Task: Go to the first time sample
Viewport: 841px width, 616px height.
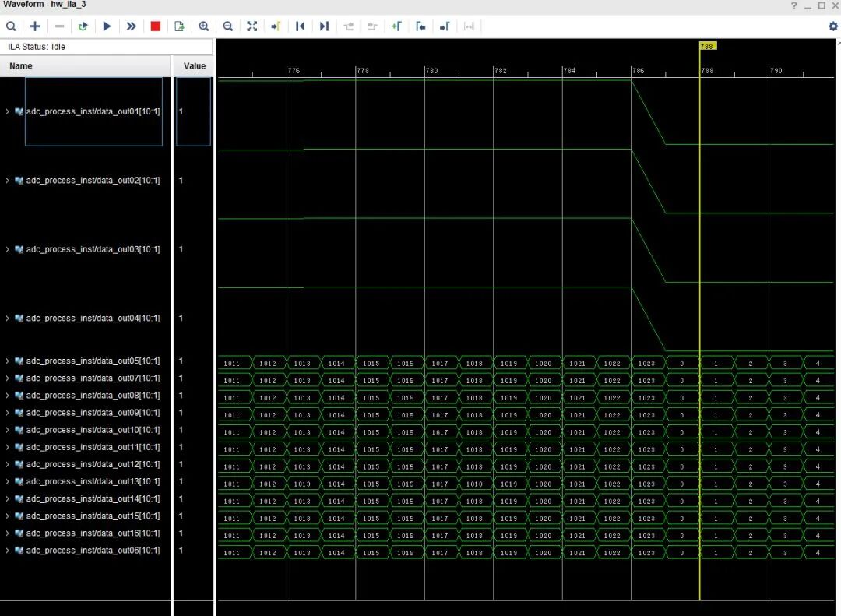Action: [300, 26]
